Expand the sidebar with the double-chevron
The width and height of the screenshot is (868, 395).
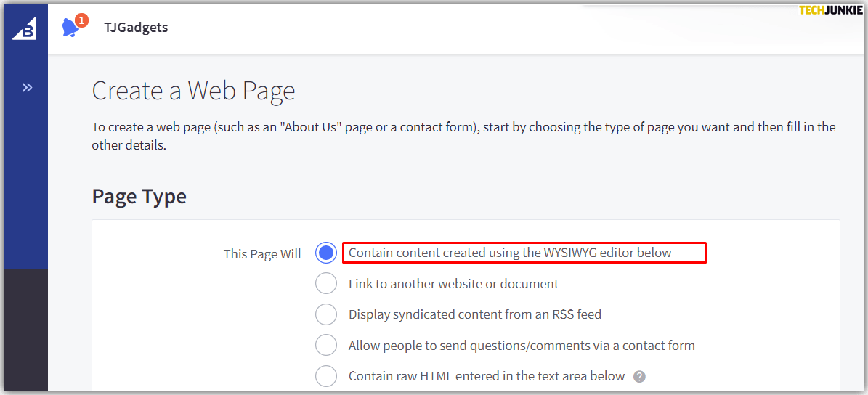click(27, 88)
